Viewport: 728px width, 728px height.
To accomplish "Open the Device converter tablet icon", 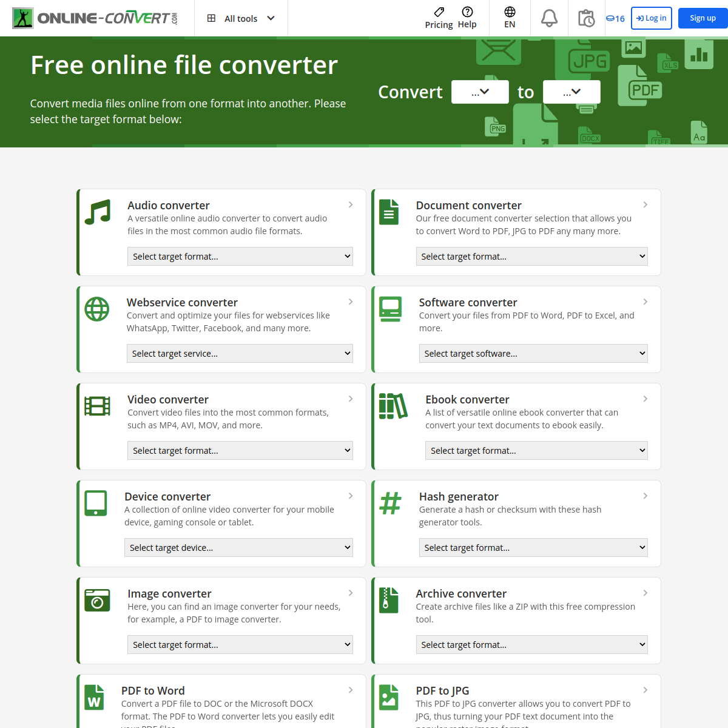I will [x=97, y=503].
